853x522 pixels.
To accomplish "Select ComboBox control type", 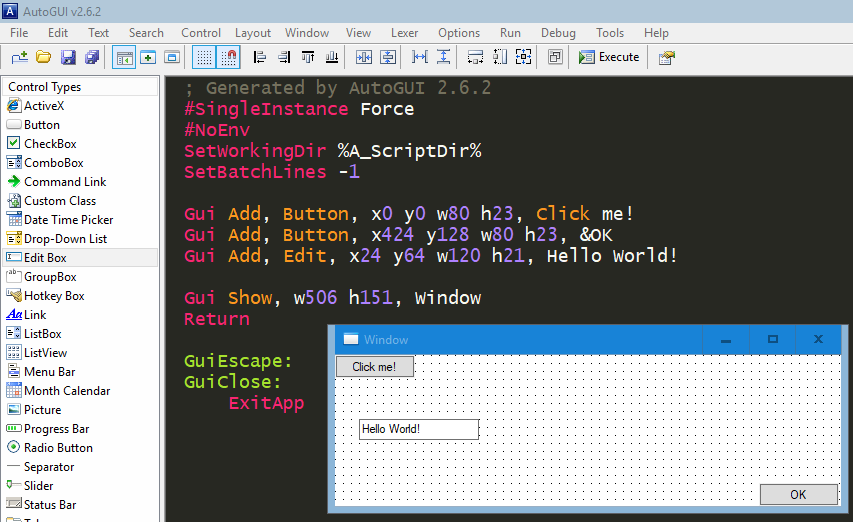I will (x=81, y=163).
